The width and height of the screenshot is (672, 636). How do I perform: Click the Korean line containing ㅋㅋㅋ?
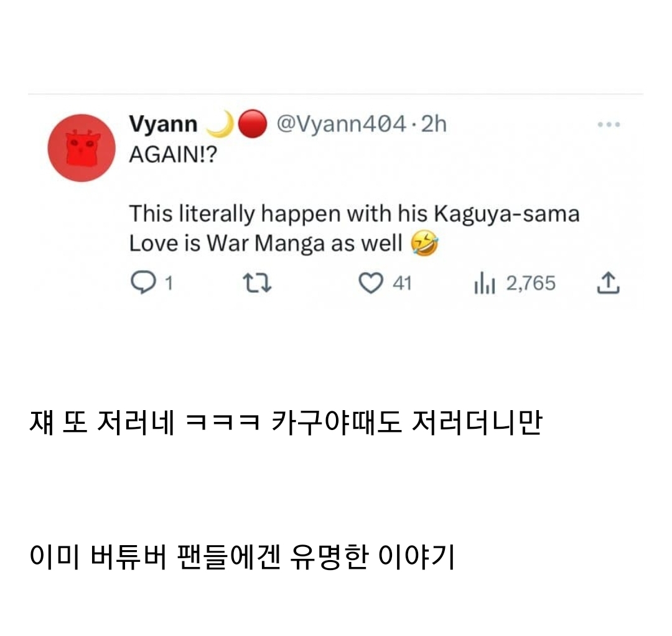[x=285, y=424]
